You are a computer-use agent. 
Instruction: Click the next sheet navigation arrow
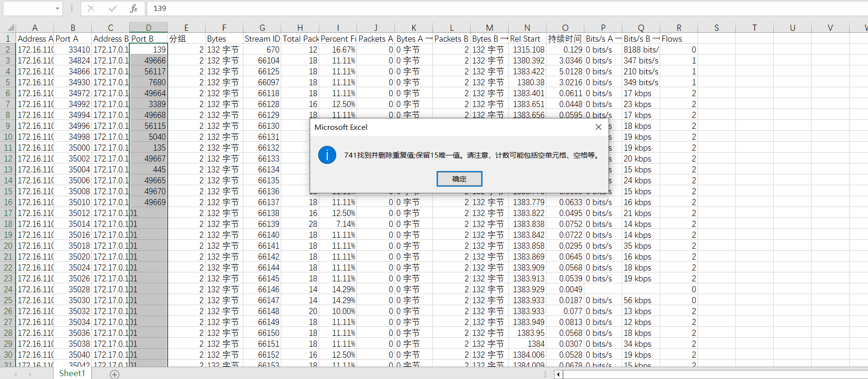[30, 374]
